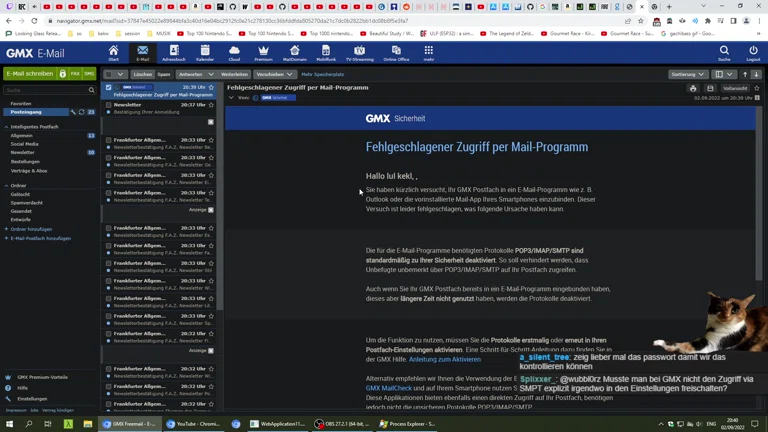Click the E-Mail schreiben button
Viewport: 768px width, 432px height.
30,73
